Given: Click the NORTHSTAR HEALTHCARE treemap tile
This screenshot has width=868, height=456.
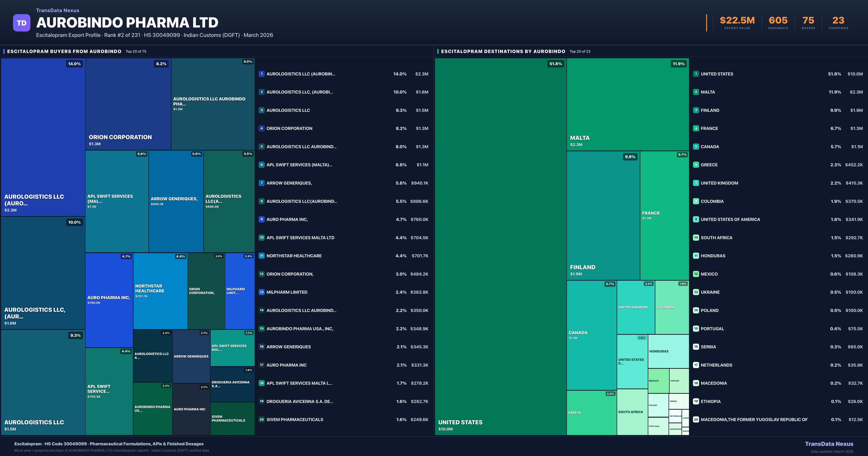Looking at the screenshot, I should [160, 291].
